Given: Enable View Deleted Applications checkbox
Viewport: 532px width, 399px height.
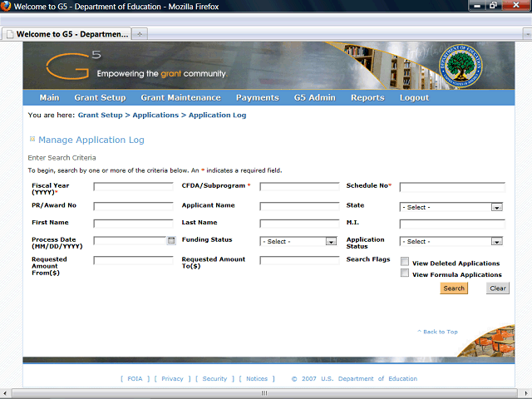Looking at the screenshot, I should click(x=405, y=261).
